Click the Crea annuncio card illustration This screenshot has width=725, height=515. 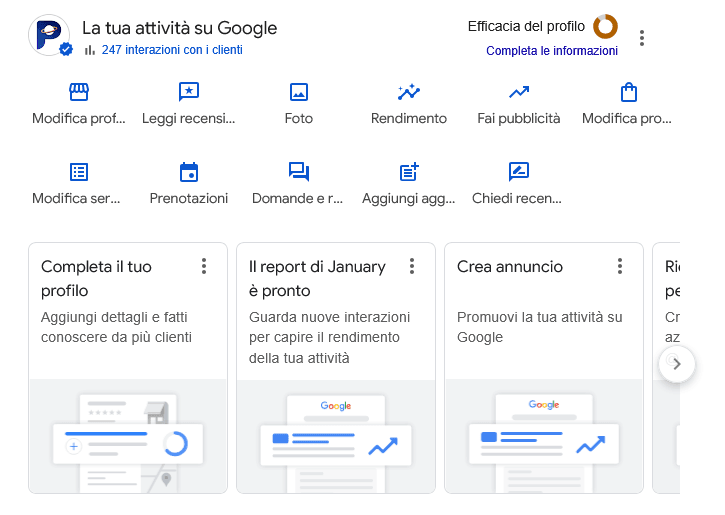[x=544, y=436]
